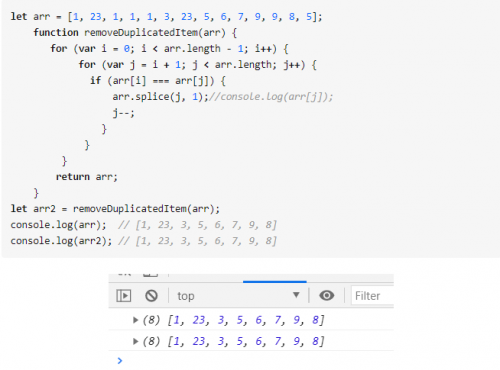Expand the first logged array (8)
This screenshot has height=370, width=500.
pyautogui.click(x=135, y=320)
